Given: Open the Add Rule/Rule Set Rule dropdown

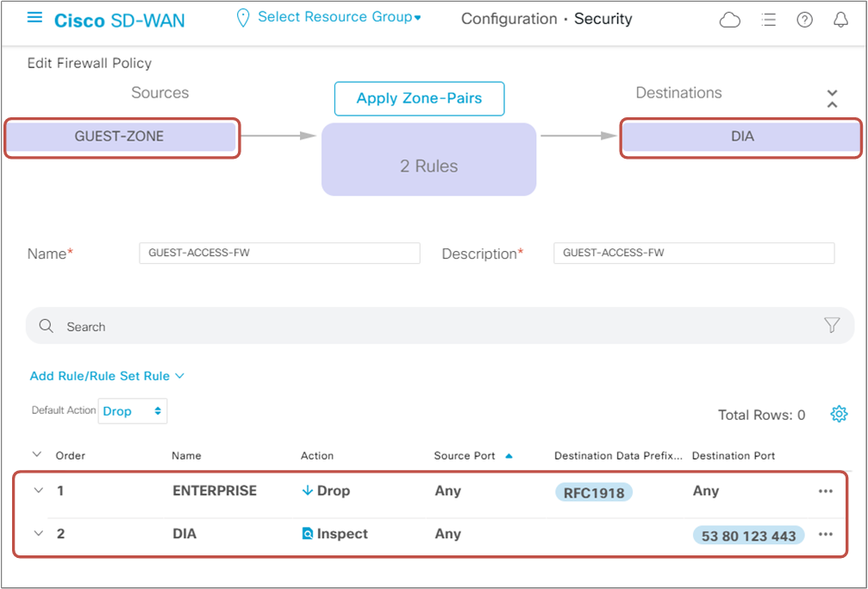Looking at the screenshot, I should point(107,376).
